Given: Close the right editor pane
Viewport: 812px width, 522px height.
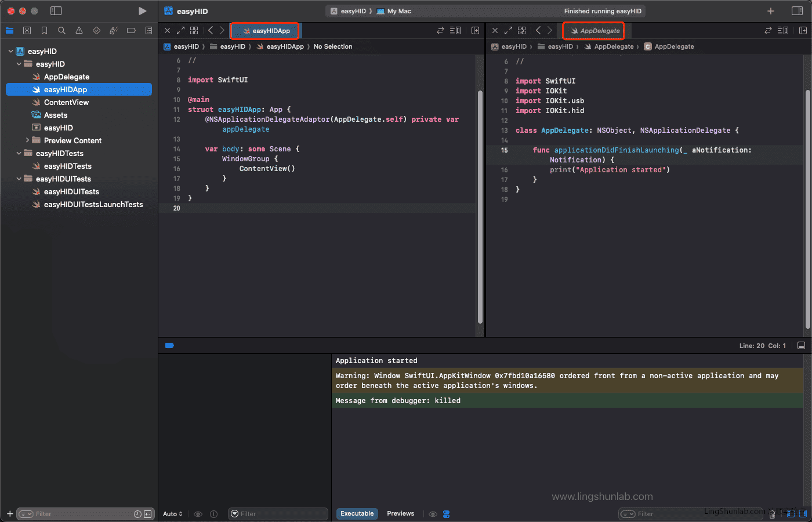Looking at the screenshot, I should [495, 31].
